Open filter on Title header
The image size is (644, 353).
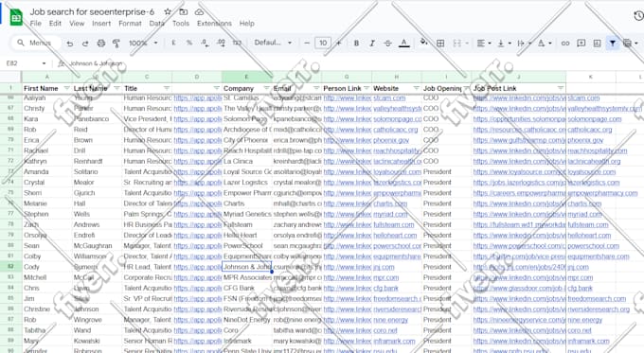[167, 88]
